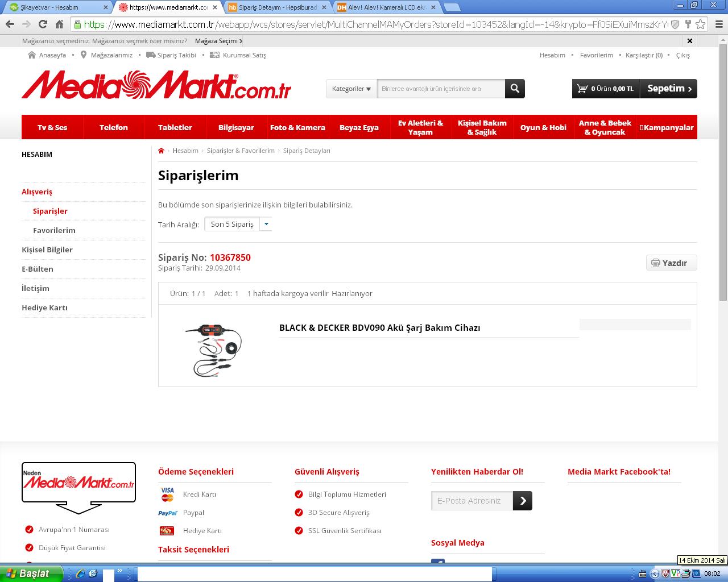Open the Tv & Ses category menu
728x582 pixels.
pos(52,127)
